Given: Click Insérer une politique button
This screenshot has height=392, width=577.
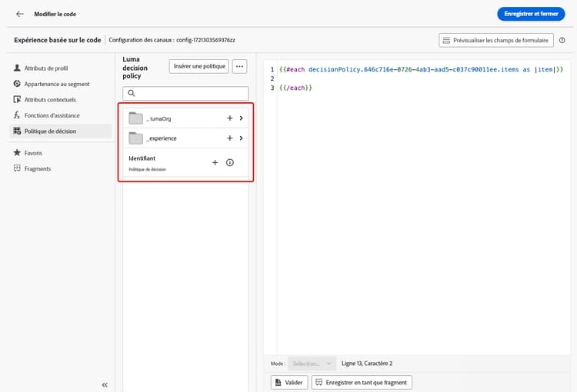Looking at the screenshot, I should click(199, 66).
